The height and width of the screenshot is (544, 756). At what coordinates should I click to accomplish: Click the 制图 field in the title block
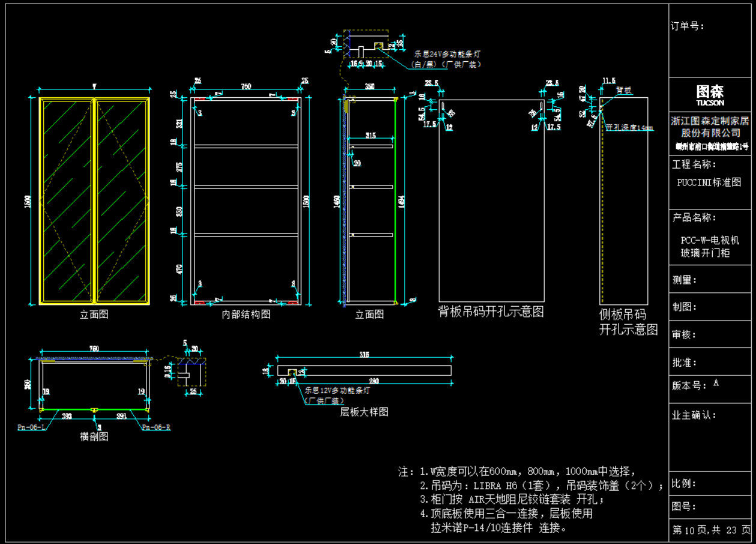[685, 307]
